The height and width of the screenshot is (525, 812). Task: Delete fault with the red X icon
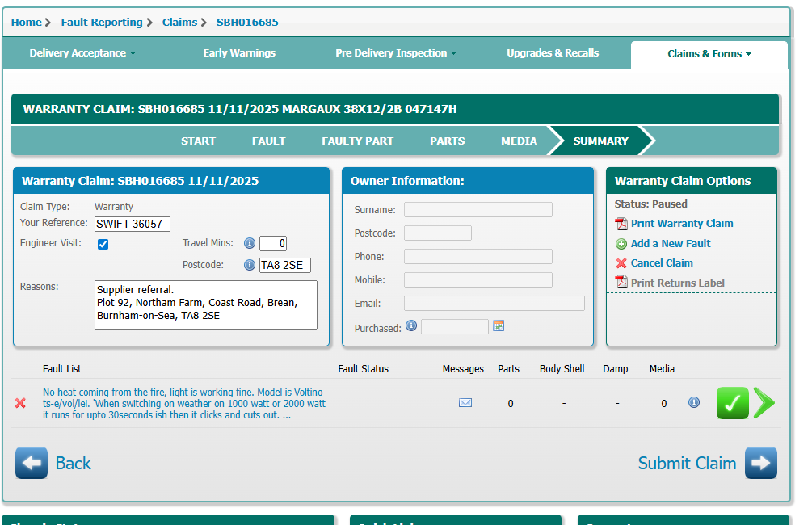[20, 403]
